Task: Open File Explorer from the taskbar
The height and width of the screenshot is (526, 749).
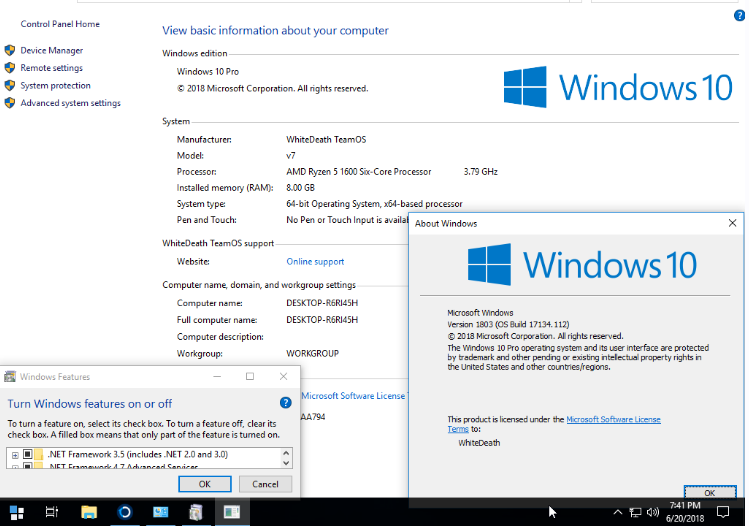Action: [x=89, y=512]
